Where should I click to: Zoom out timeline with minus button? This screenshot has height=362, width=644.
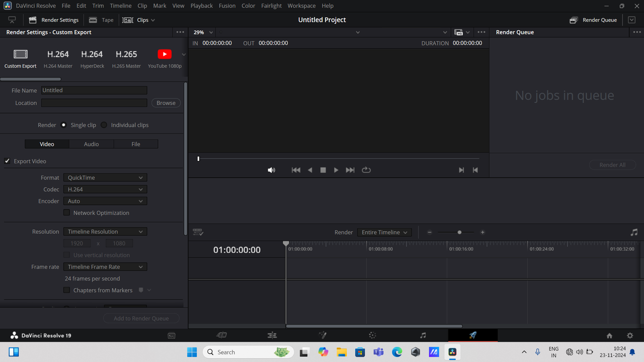(430, 232)
